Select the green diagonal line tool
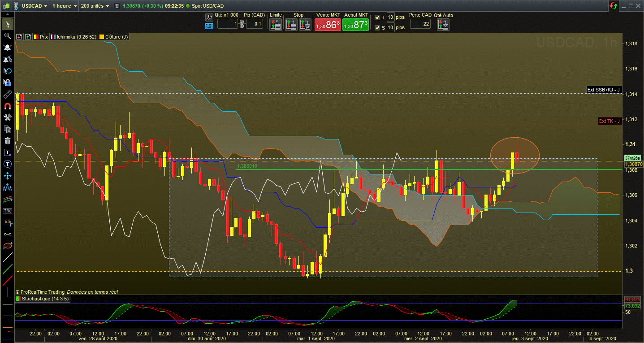 [7, 269]
